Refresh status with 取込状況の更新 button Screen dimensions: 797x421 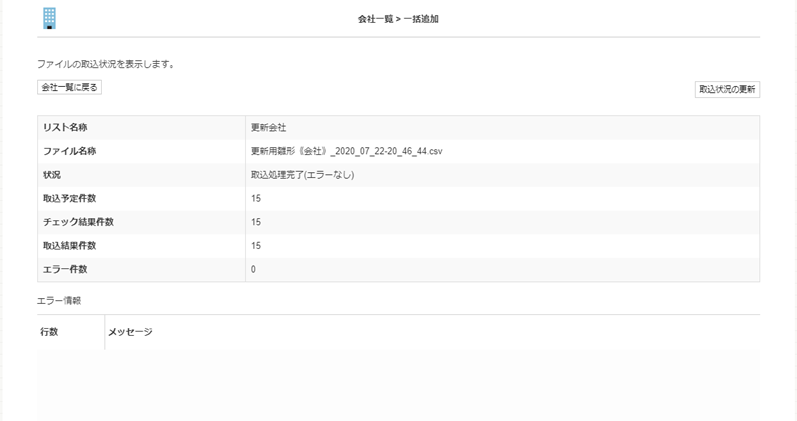(x=727, y=89)
